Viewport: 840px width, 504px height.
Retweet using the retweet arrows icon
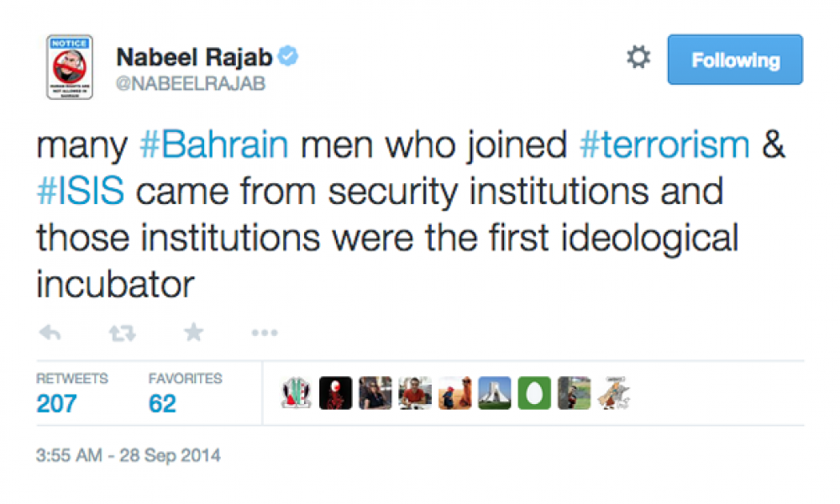122,333
